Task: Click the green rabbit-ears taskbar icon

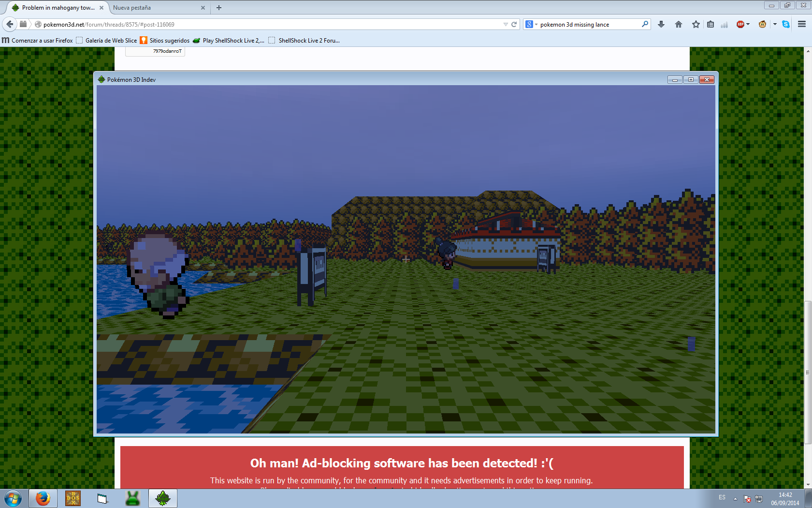Action: pyautogui.click(x=132, y=498)
